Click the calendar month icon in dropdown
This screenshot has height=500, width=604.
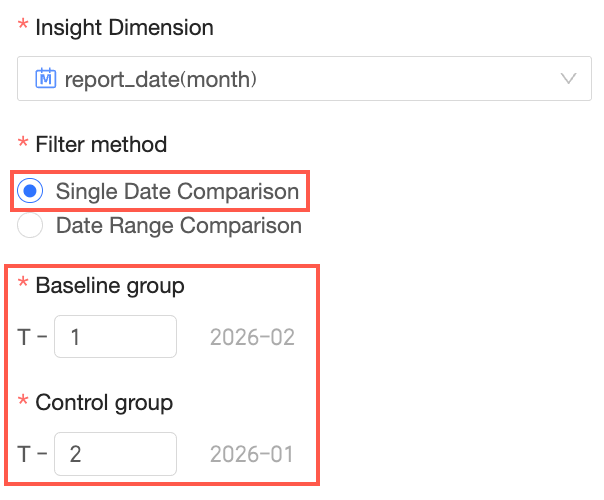[45, 78]
